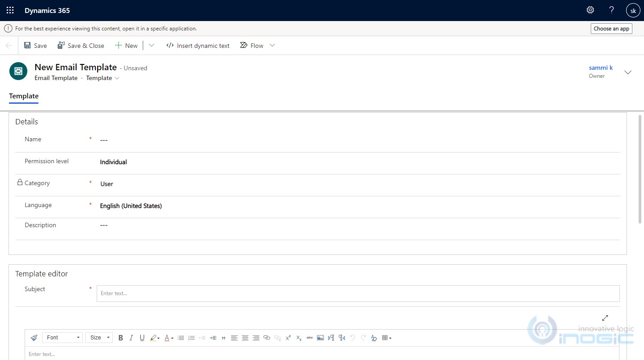Center align the text
Viewport: 644px width, 360px height.
coord(245,338)
